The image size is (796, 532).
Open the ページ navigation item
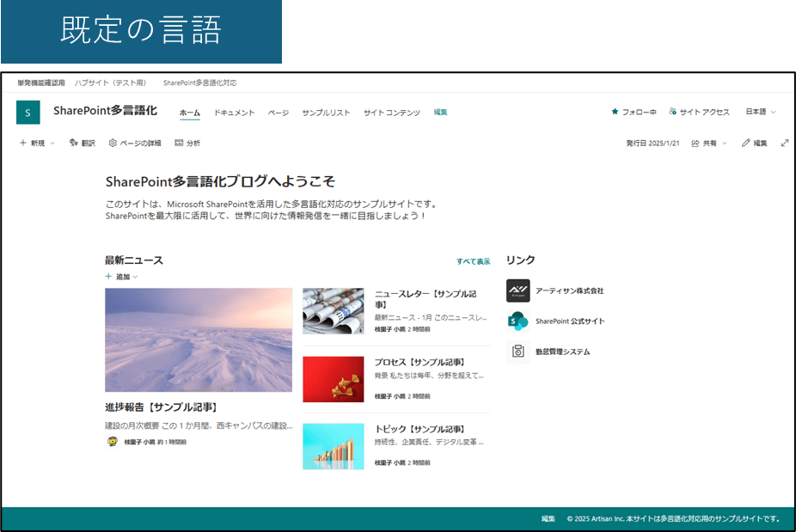pos(279,113)
